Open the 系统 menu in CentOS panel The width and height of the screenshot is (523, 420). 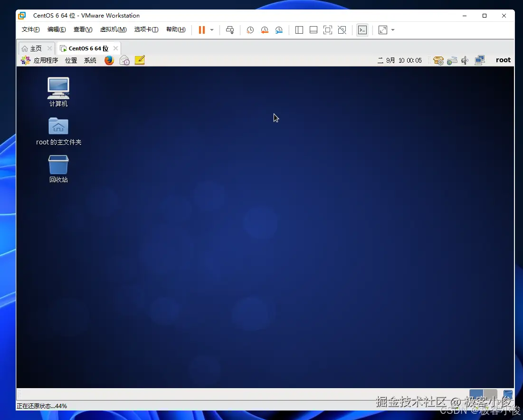(x=90, y=60)
